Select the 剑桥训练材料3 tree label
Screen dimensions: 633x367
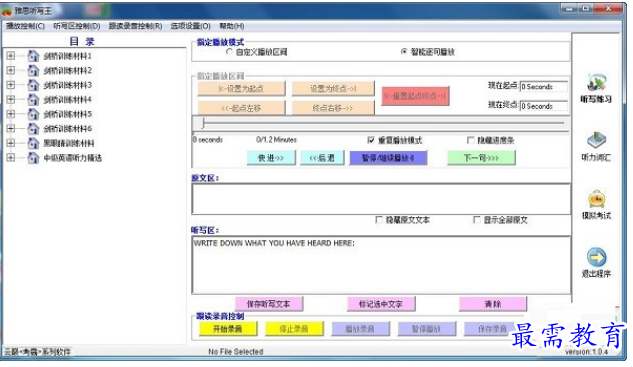point(68,85)
